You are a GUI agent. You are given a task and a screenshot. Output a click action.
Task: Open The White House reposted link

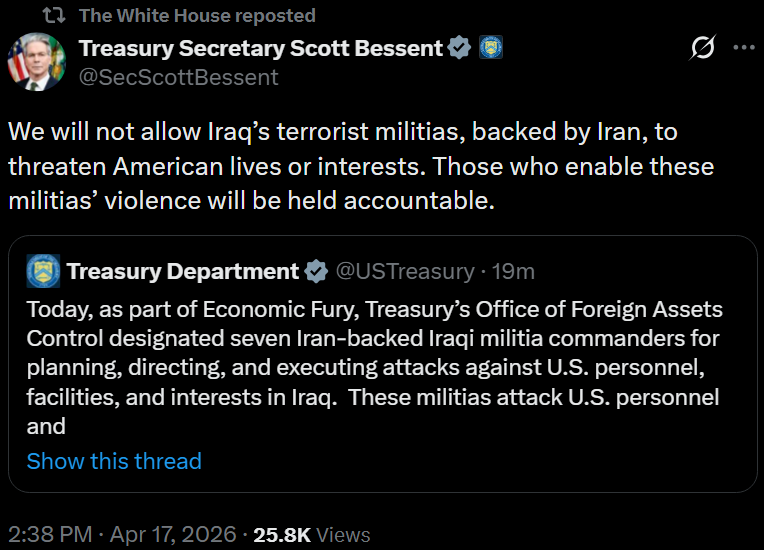pos(196,15)
